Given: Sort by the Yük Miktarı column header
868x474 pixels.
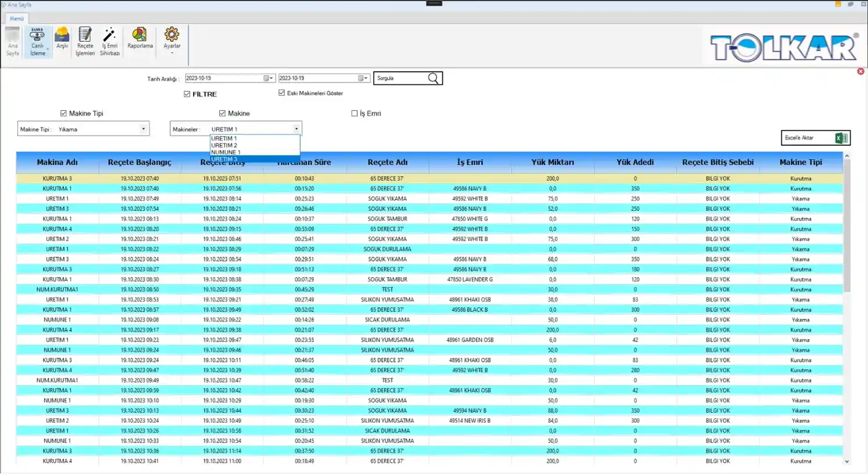Looking at the screenshot, I should (x=552, y=163).
